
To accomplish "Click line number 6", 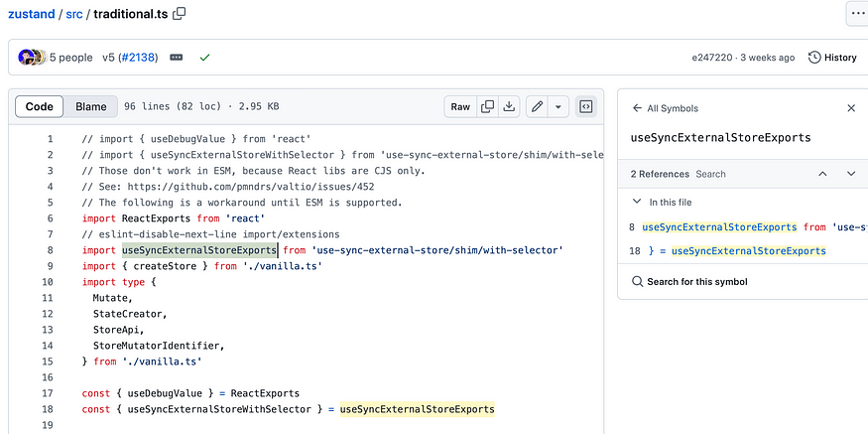I will pyautogui.click(x=51, y=218).
